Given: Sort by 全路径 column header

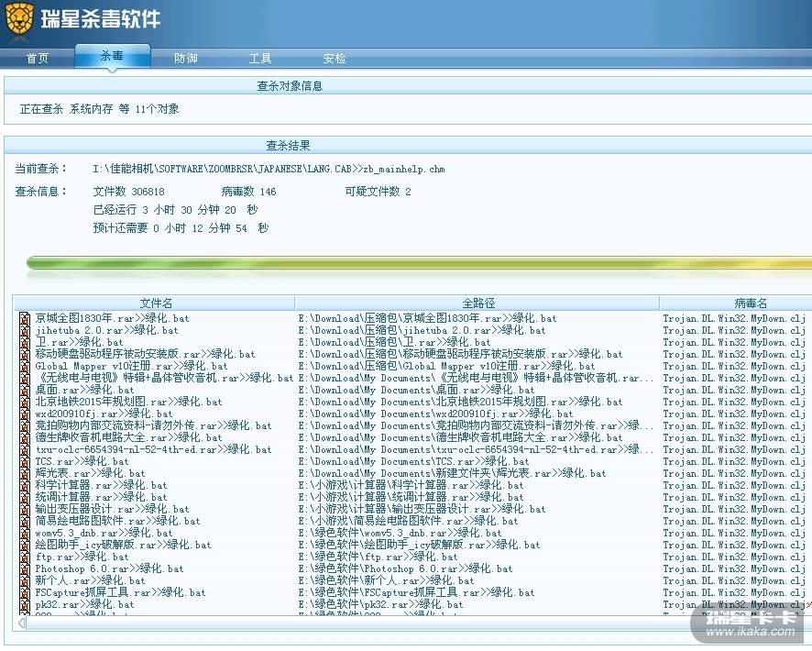Looking at the screenshot, I should 477,303.
